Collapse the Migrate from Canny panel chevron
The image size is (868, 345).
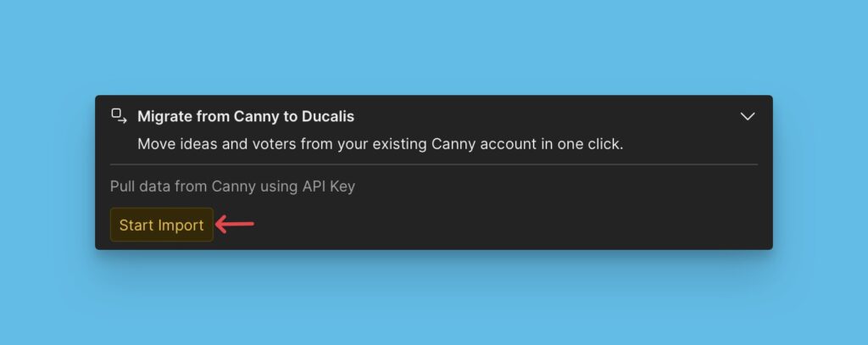(x=747, y=116)
